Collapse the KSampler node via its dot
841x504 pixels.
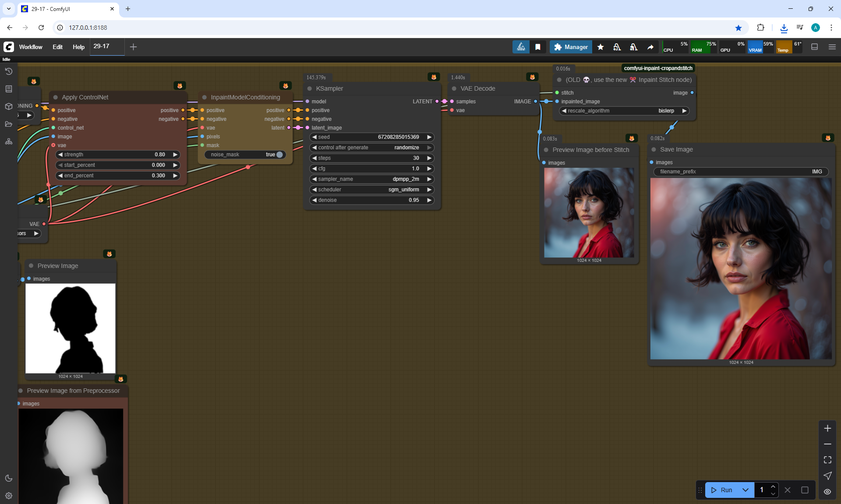[x=310, y=88]
